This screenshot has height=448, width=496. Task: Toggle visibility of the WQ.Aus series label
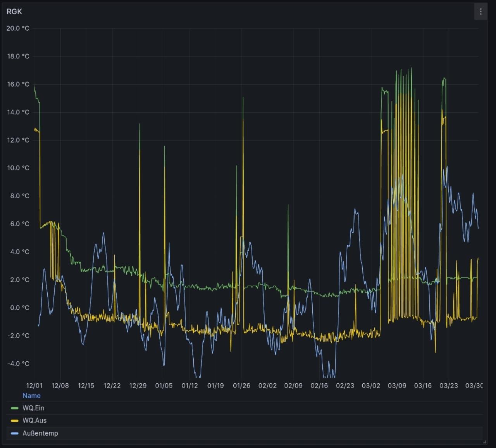(x=34, y=421)
